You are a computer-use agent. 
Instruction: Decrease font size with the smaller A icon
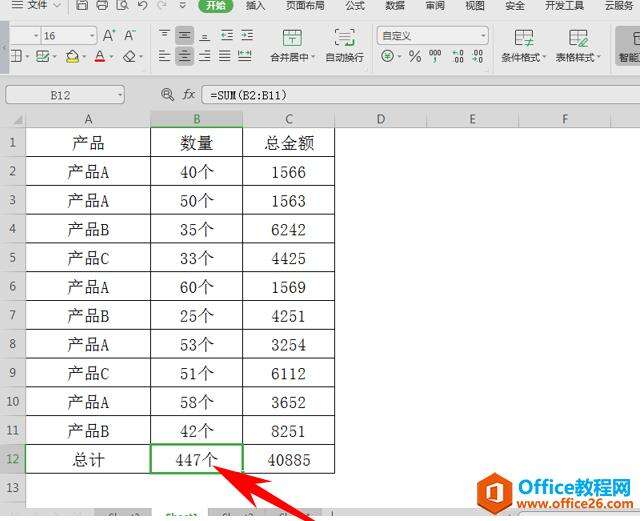coord(129,36)
